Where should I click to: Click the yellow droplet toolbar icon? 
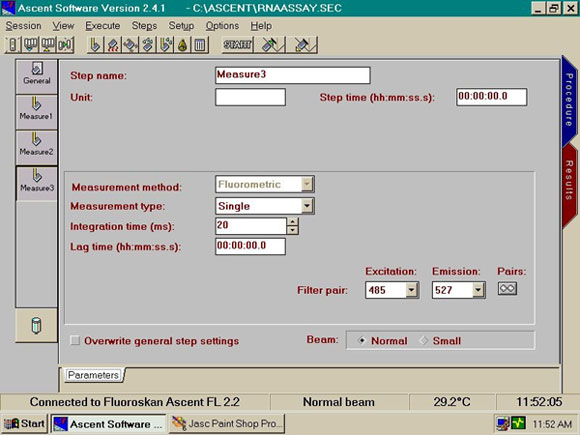click(183, 45)
